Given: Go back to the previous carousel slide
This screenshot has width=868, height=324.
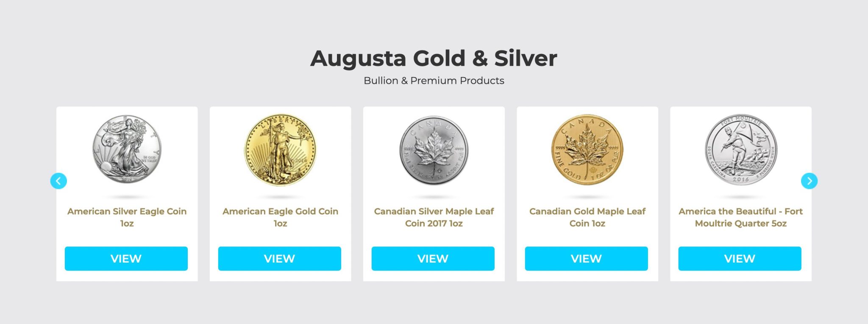Looking at the screenshot, I should point(59,180).
